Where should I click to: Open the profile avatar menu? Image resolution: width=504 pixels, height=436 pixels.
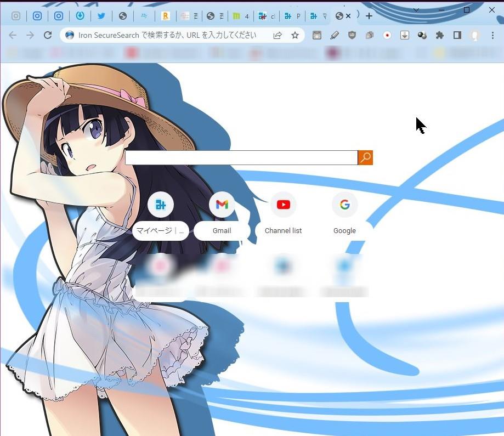475,35
